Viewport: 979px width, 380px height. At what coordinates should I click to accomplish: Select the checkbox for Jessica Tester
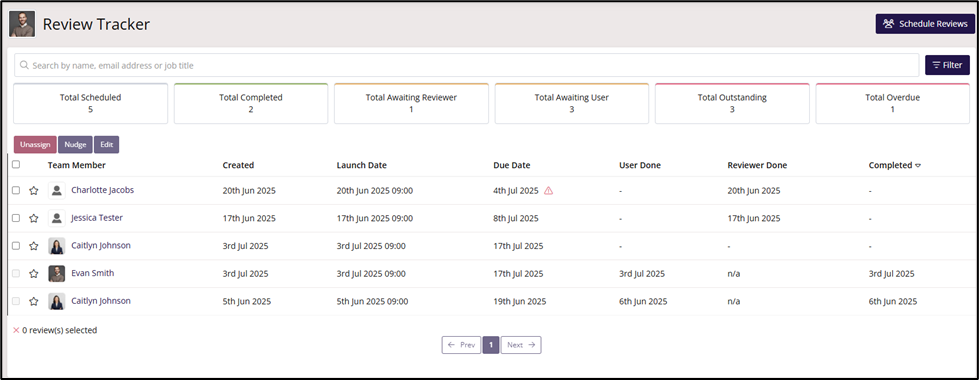(16, 218)
